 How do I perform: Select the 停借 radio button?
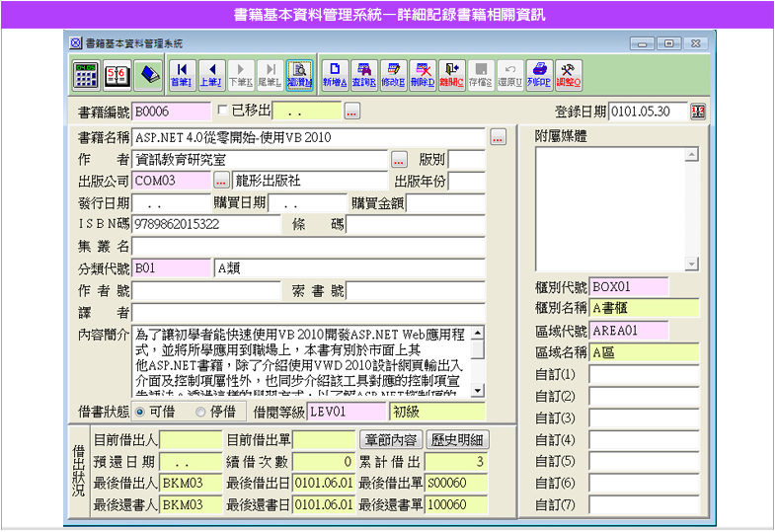click(201, 412)
